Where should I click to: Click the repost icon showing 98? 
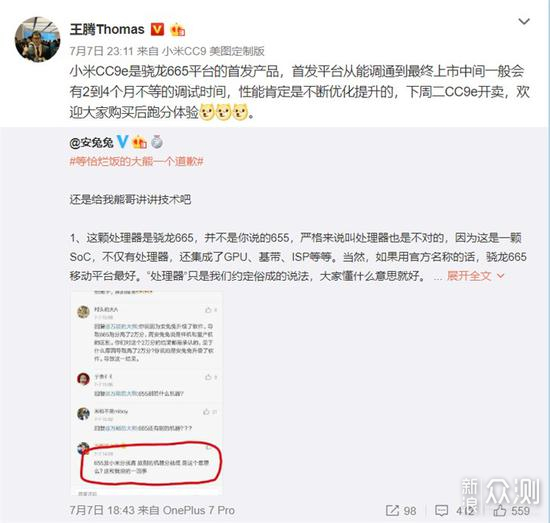pos(392,510)
